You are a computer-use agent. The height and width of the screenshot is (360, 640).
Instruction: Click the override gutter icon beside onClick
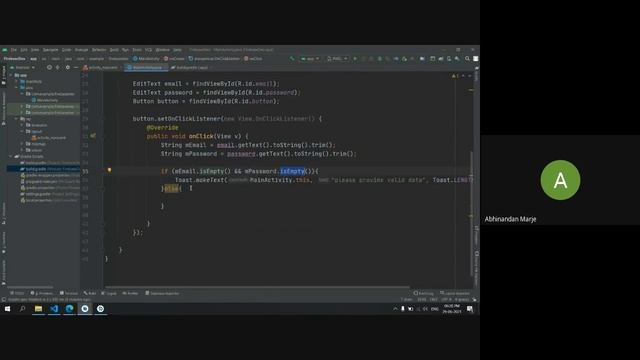[93, 136]
